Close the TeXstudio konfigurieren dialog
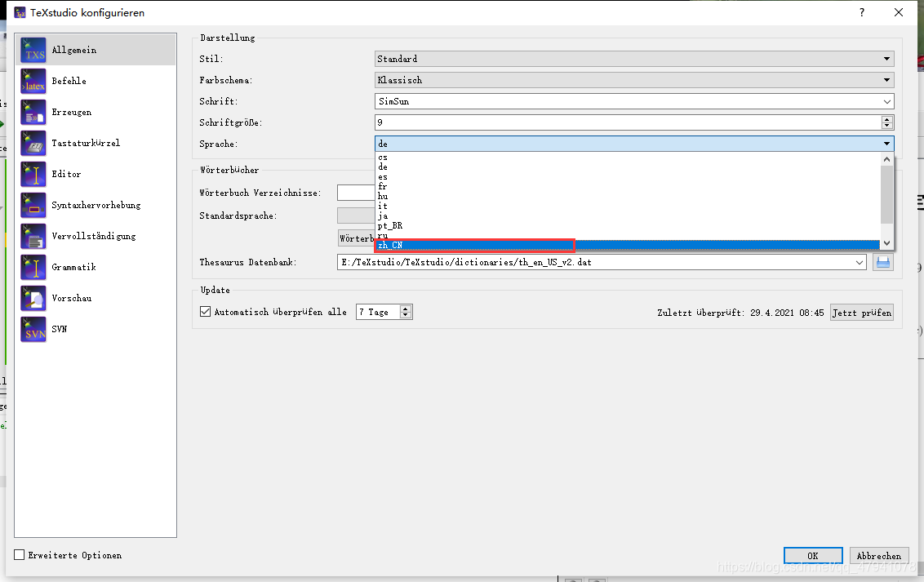Image resolution: width=924 pixels, height=582 pixels. (x=899, y=12)
